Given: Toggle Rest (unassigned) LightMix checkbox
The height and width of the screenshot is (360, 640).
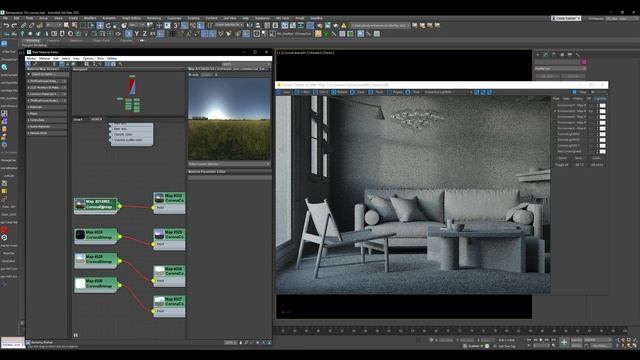Looking at the screenshot, I should click(x=555, y=151).
